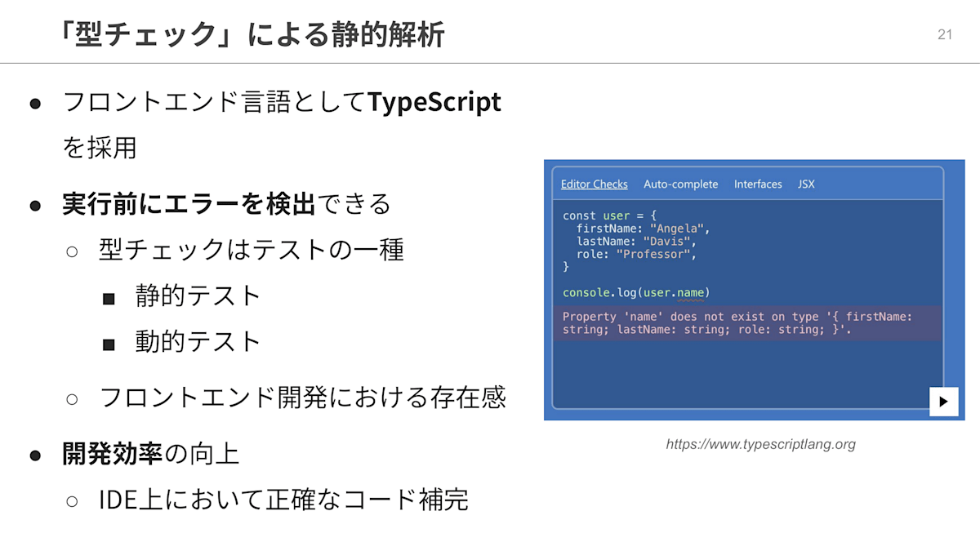Screen dimensions: 980x551
Task: Open the Editor Checks tab
Action: coord(594,184)
